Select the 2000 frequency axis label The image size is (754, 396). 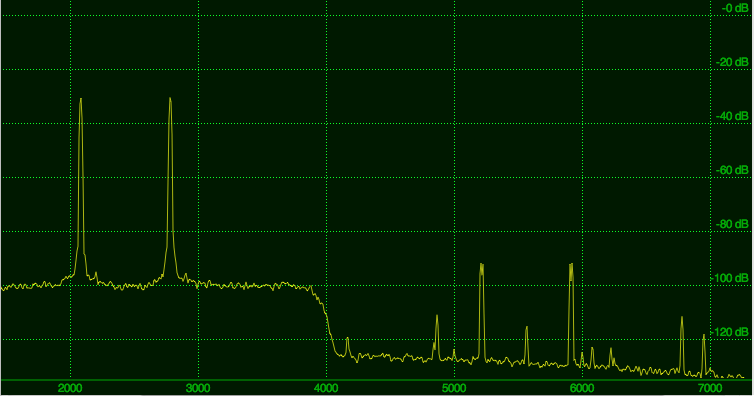pyautogui.click(x=70, y=388)
